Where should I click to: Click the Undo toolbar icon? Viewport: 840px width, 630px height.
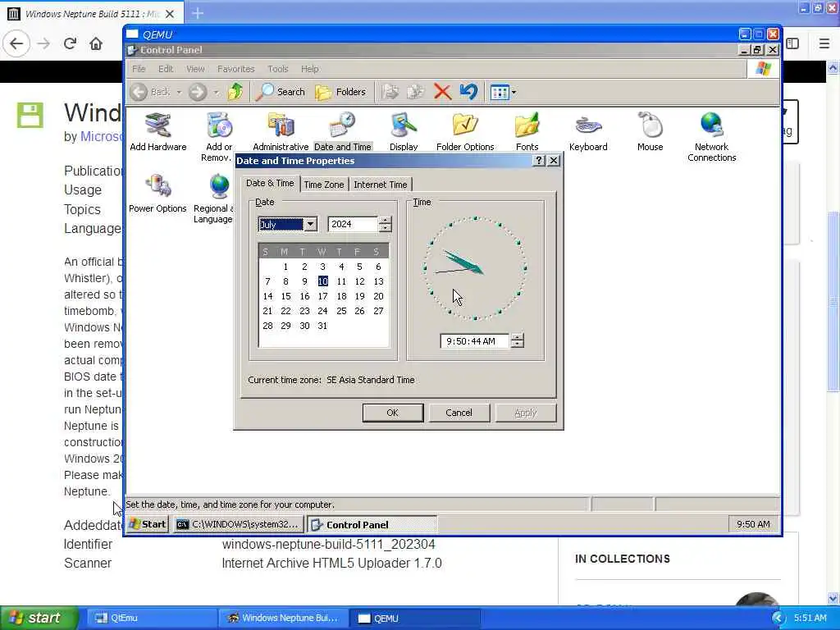[468, 92]
